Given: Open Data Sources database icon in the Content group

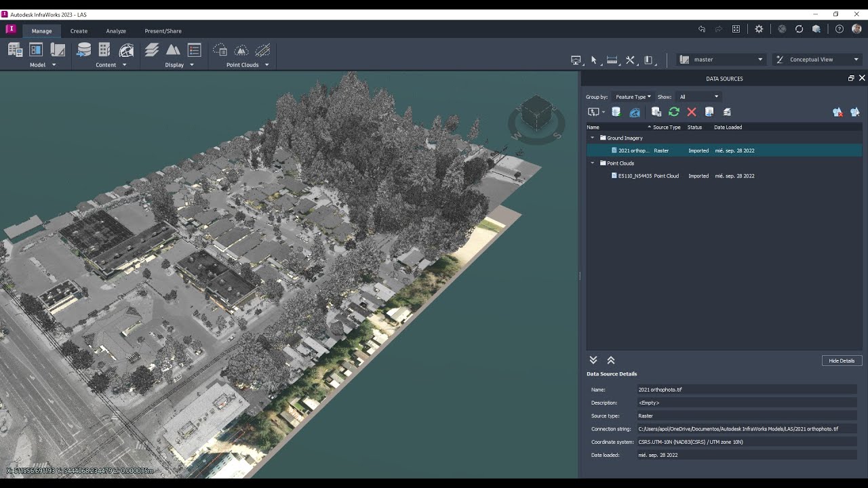Looking at the screenshot, I should [84, 49].
